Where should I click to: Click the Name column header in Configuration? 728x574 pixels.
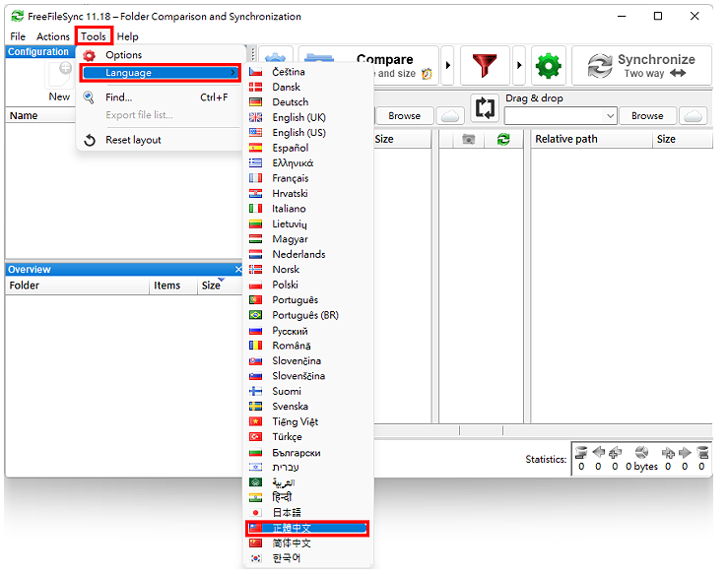[40, 115]
